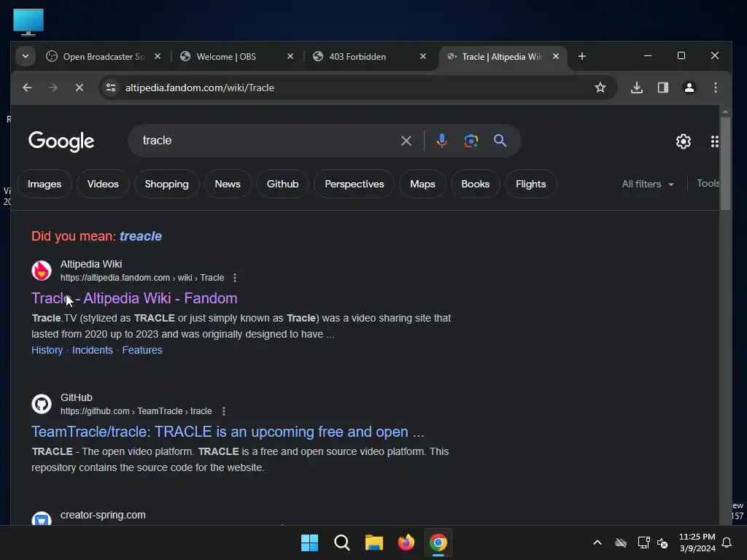Image resolution: width=747 pixels, height=560 pixels.
Task: Filter results by Perspectives
Action: (355, 184)
